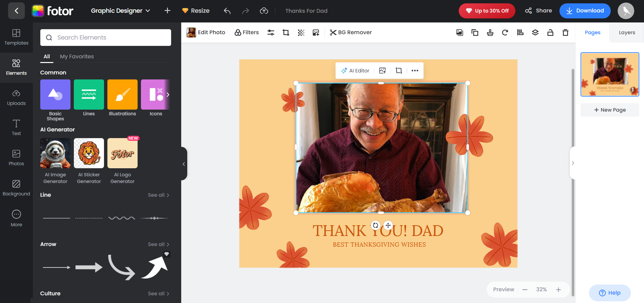Image resolution: width=644 pixels, height=303 pixels.
Task: Click the back arrow button
Action: coord(16,11)
